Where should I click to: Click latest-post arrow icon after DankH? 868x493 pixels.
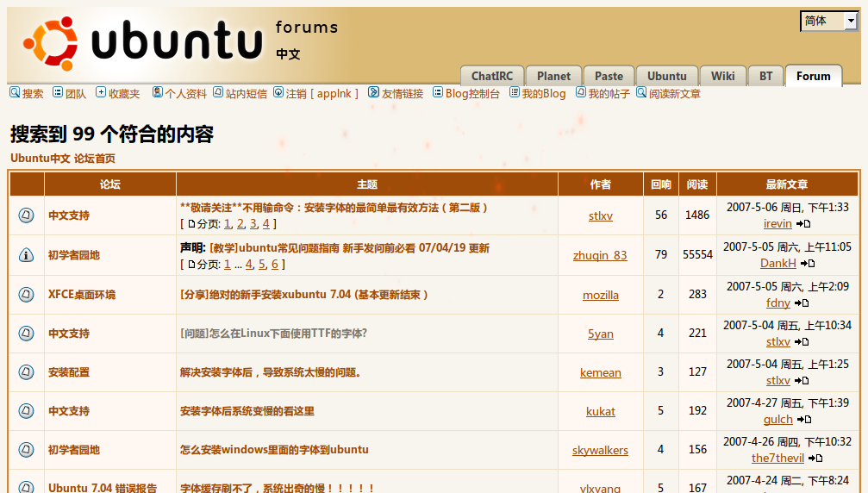tap(808, 264)
